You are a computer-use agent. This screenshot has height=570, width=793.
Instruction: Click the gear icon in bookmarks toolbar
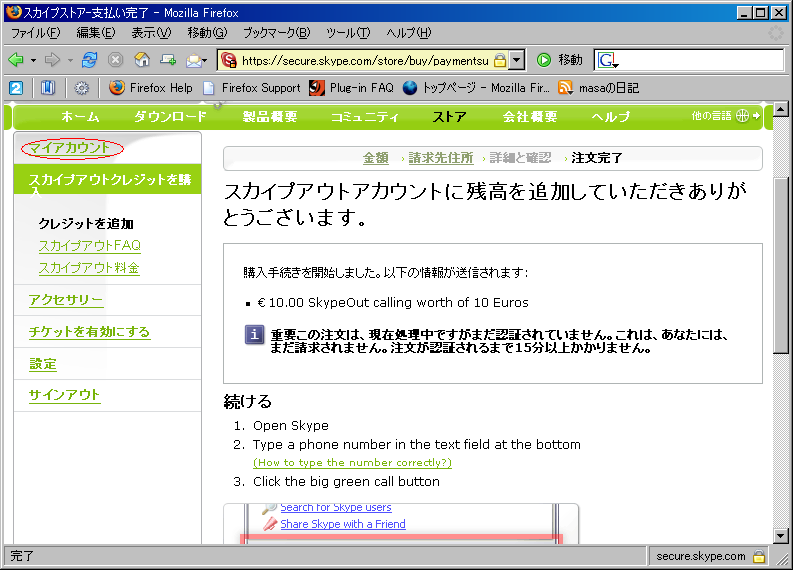[x=82, y=88]
